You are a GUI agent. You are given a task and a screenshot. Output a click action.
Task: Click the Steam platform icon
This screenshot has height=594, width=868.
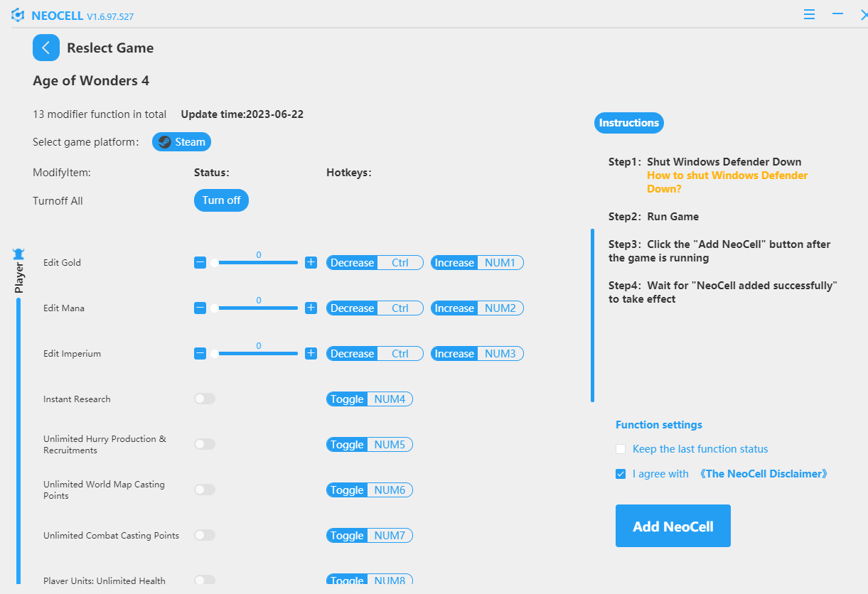coord(165,142)
